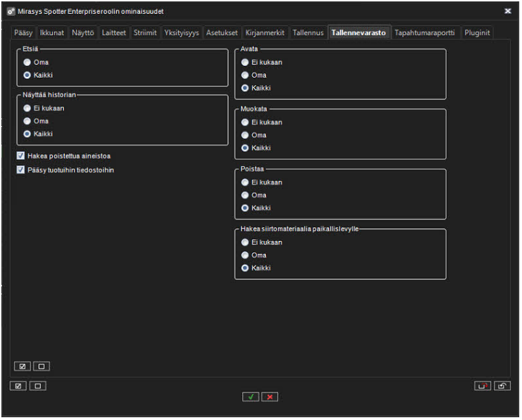Click check-all icon below the tab panel
Screen dimensions: 522x420
pos(18,386)
